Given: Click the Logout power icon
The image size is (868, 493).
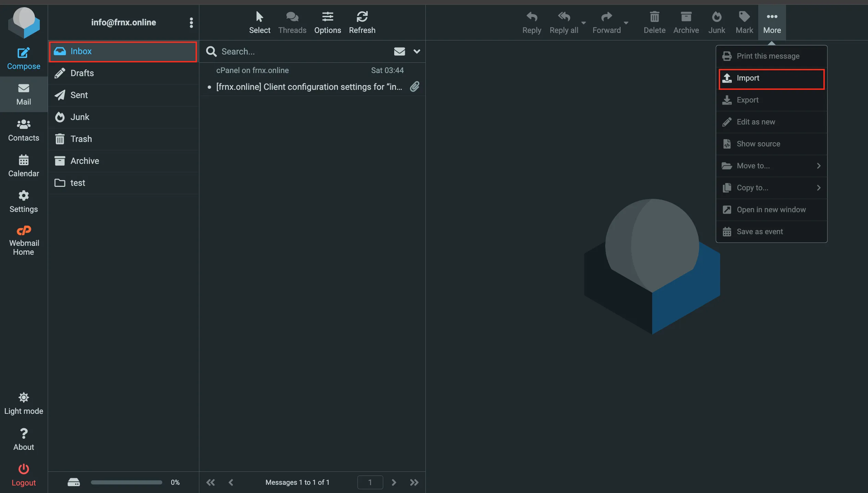Looking at the screenshot, I should click(23, 469).
